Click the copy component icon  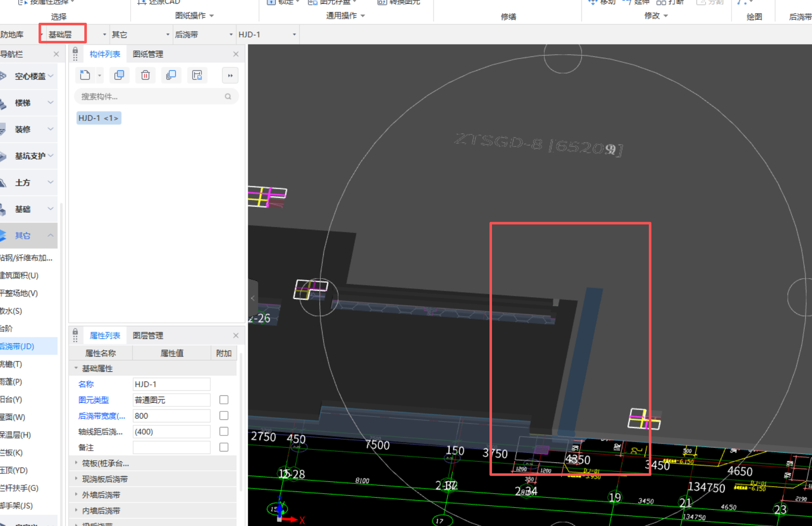(119, 75)
